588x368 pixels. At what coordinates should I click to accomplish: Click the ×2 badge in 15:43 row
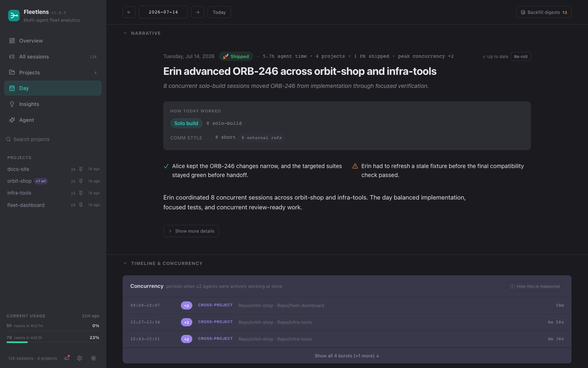[x=187, y=339]
